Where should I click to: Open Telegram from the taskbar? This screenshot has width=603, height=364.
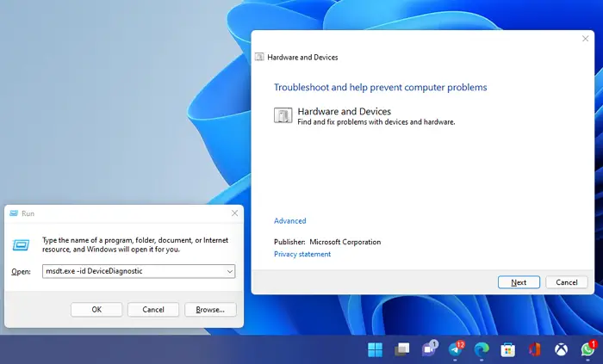pyautogui.click(x=456, y=349)
